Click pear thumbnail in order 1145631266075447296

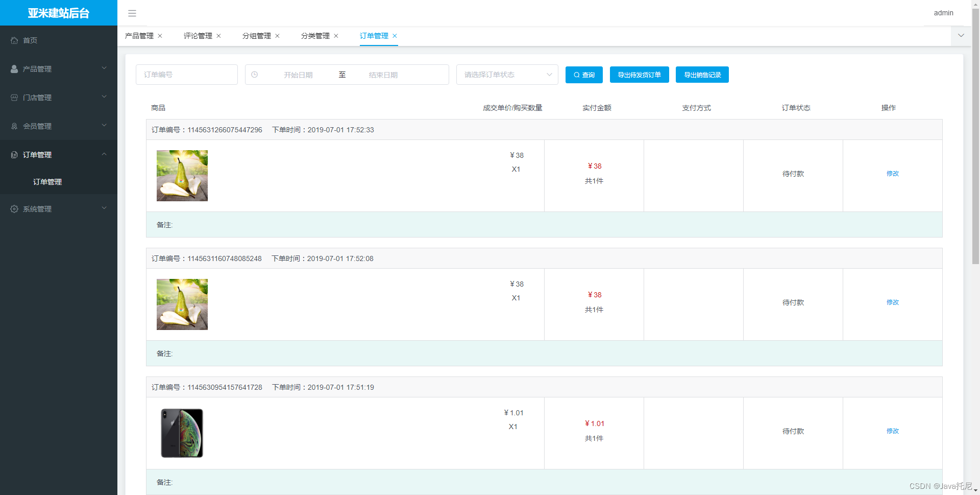182,176
